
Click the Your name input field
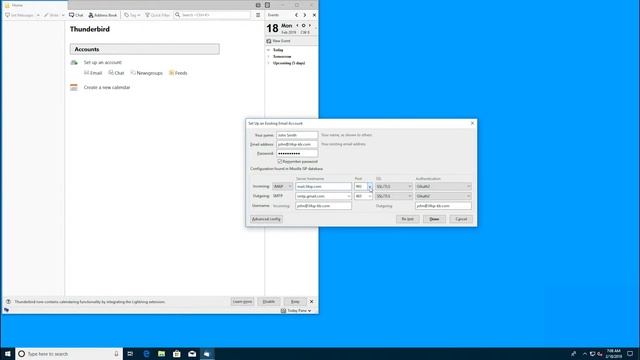pyautogui.click(x=297, y=135)
